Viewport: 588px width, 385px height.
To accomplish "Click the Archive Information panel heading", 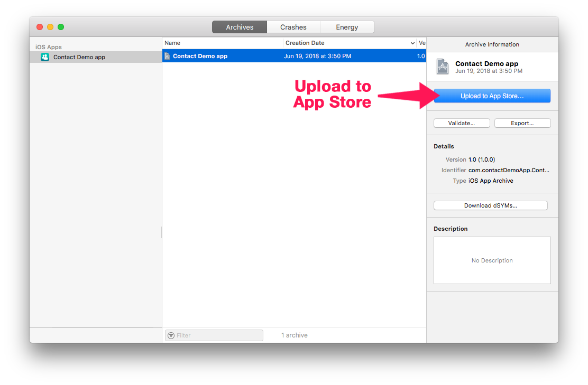I will click(492, 44).
